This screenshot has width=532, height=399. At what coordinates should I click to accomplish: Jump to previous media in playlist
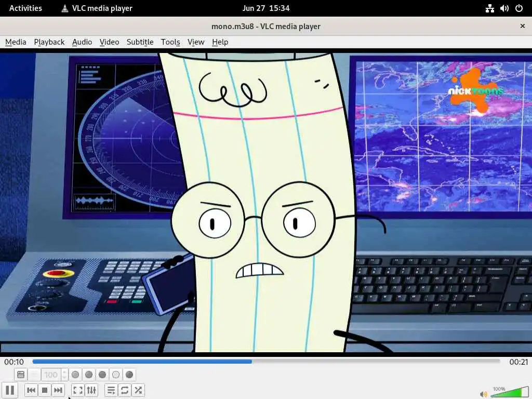coord(31,390)
